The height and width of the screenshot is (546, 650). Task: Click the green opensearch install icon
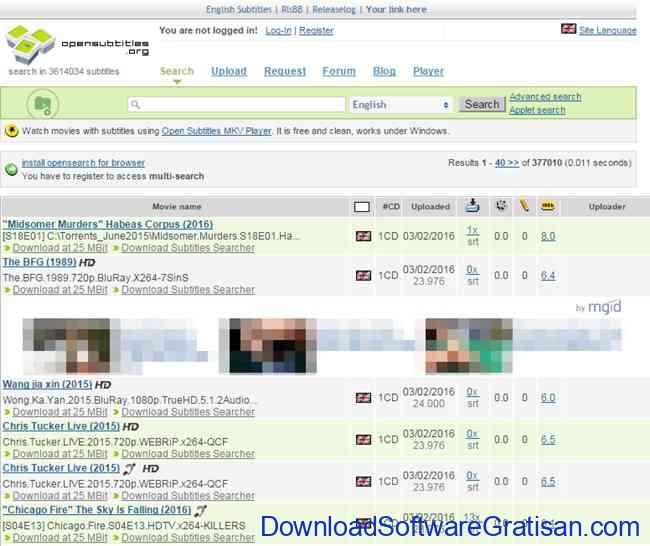click(x=11, y=169)
